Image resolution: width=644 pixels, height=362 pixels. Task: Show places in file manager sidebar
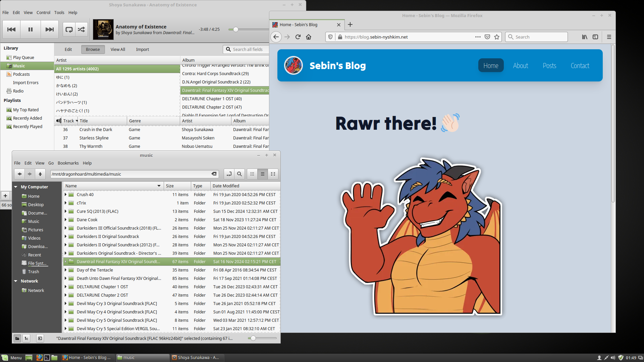[x=17, y=338]
